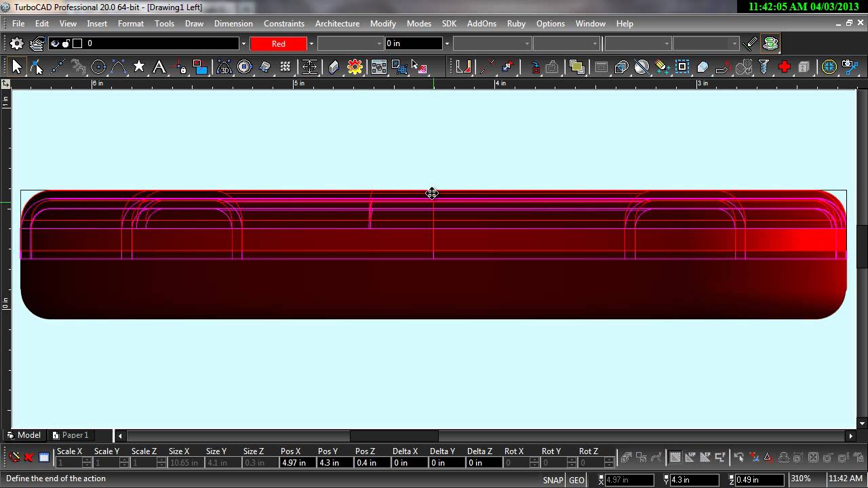Viewport: 868px width, 488px height.
Task: Select the Circle tool
Action: coord(98,66)
